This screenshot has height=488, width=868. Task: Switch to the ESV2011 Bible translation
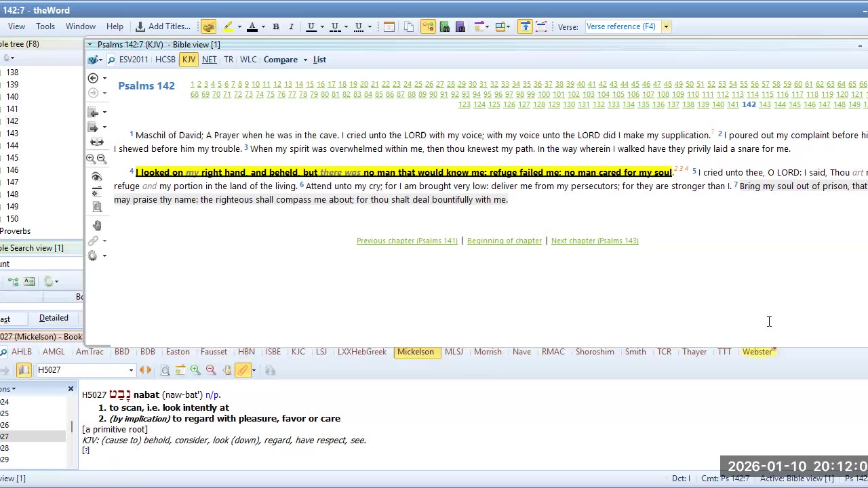[134, 60]
